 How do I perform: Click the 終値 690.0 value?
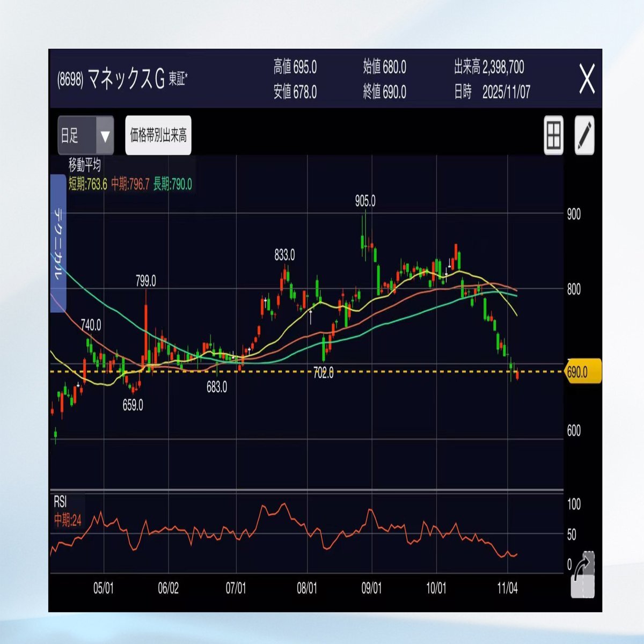click(x=385, y=92)
